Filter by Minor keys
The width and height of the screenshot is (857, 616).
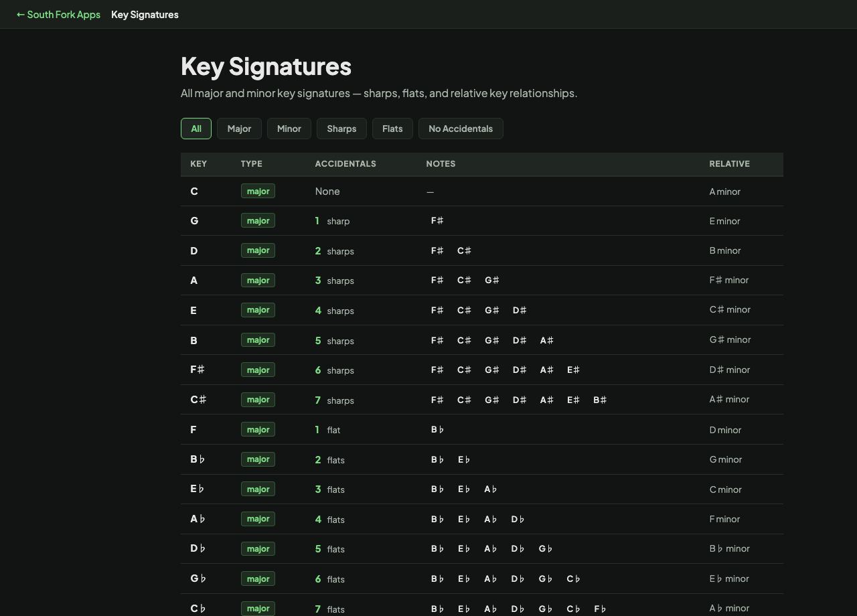[289, 129]
